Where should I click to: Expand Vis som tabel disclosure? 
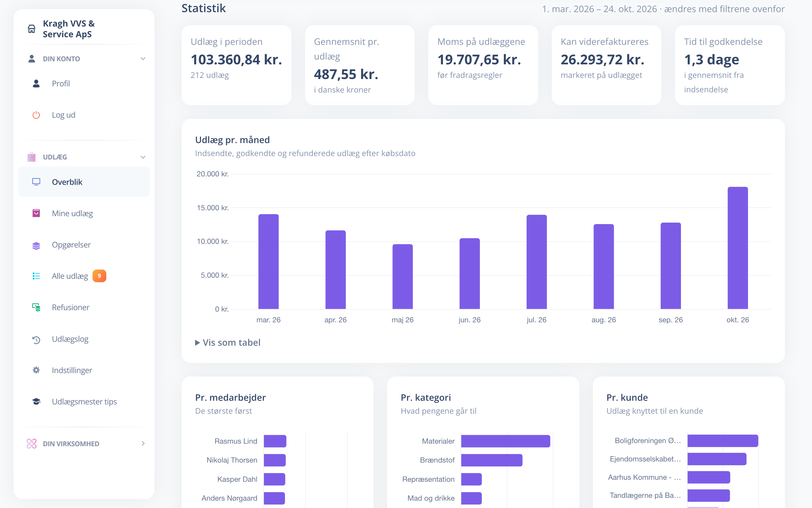click(x=228, y=342)
